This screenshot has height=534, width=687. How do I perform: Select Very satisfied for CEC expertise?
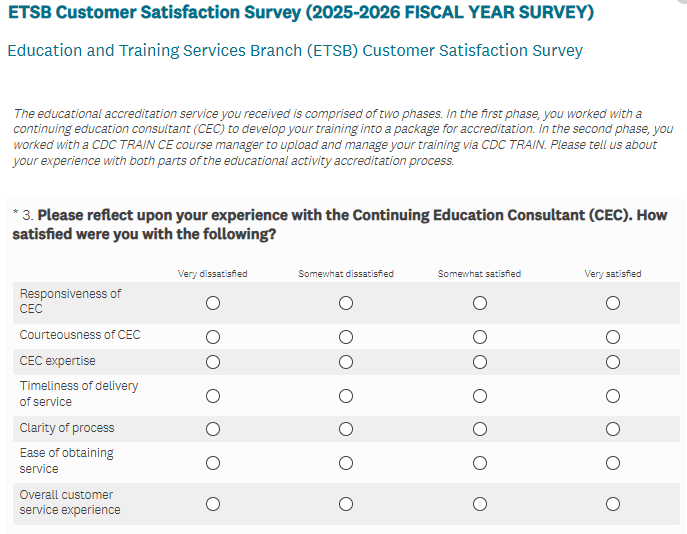[x=613, y=362]
